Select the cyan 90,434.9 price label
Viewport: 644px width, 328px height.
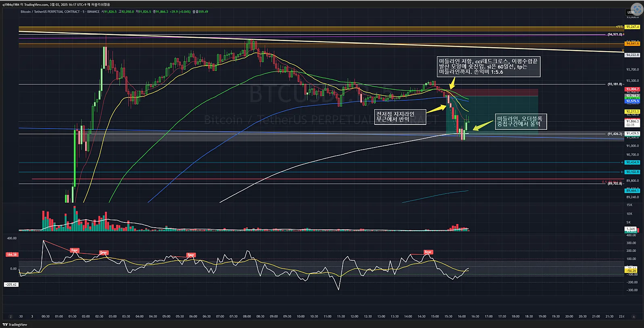pyautogui.click(x=632, y=162)
